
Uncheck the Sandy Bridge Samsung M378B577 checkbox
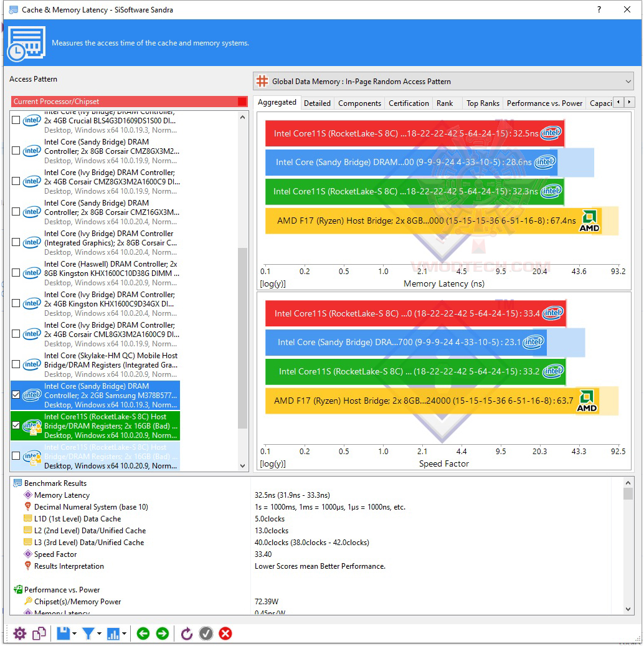point(16,395)
